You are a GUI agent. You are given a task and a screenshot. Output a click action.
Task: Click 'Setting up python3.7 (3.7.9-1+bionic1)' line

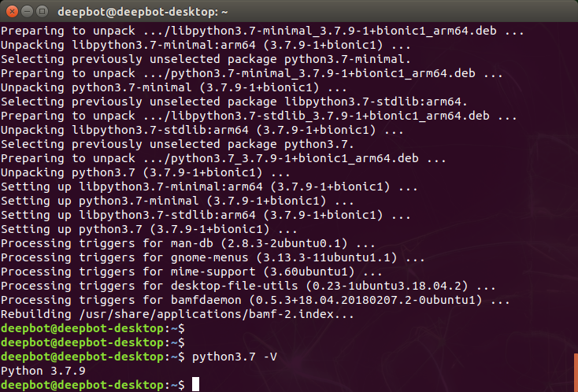149,230
